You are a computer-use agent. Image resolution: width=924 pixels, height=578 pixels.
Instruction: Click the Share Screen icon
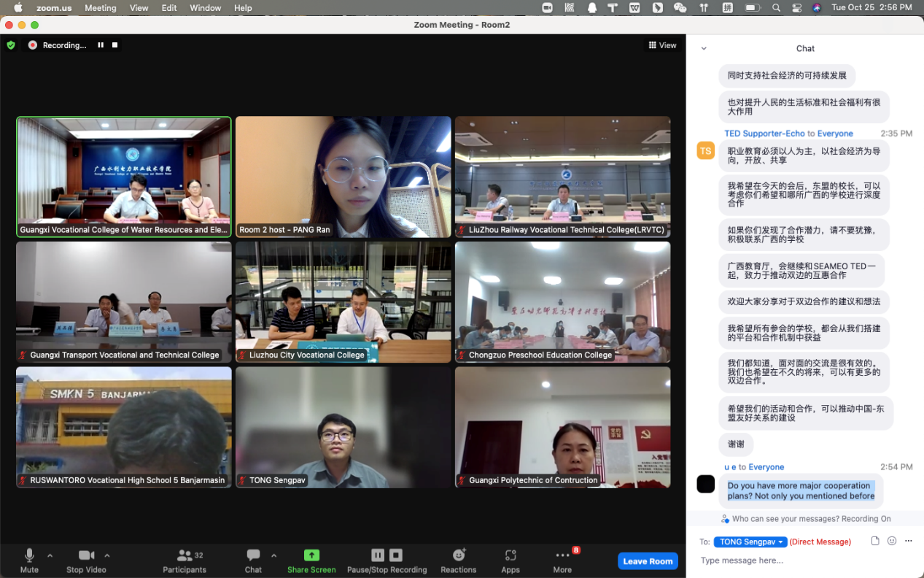[x=311, y=555]
